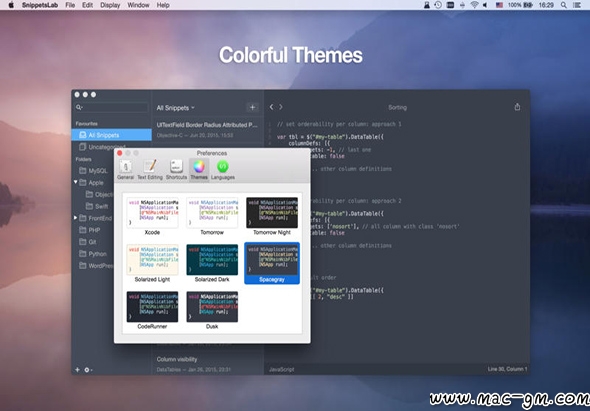The image size is (590, 411).
Task: Open the Swift subfolder
Action: (97, 206)
